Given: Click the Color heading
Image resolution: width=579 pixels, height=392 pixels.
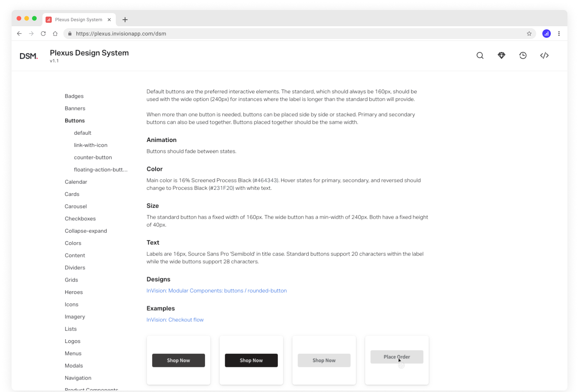Looking at the screenshot, I should click(154, 169).
